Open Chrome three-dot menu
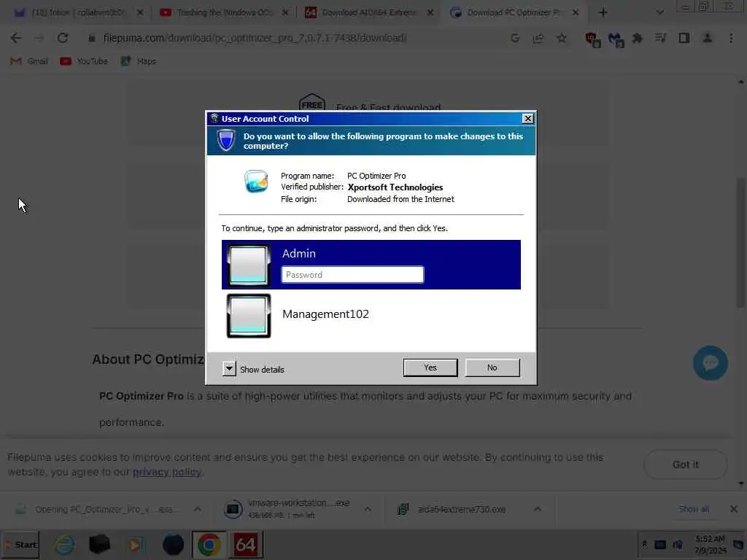The width and height of the screenshot is (747, 560). coord(731,38)
